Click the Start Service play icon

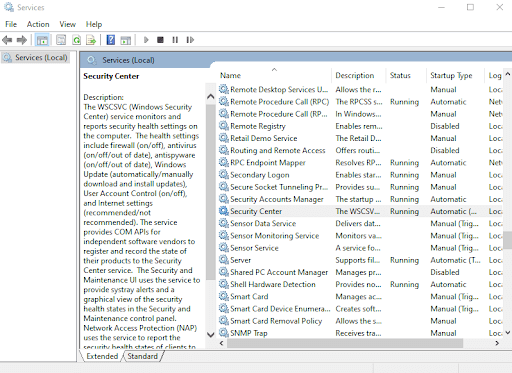point(146,40)
